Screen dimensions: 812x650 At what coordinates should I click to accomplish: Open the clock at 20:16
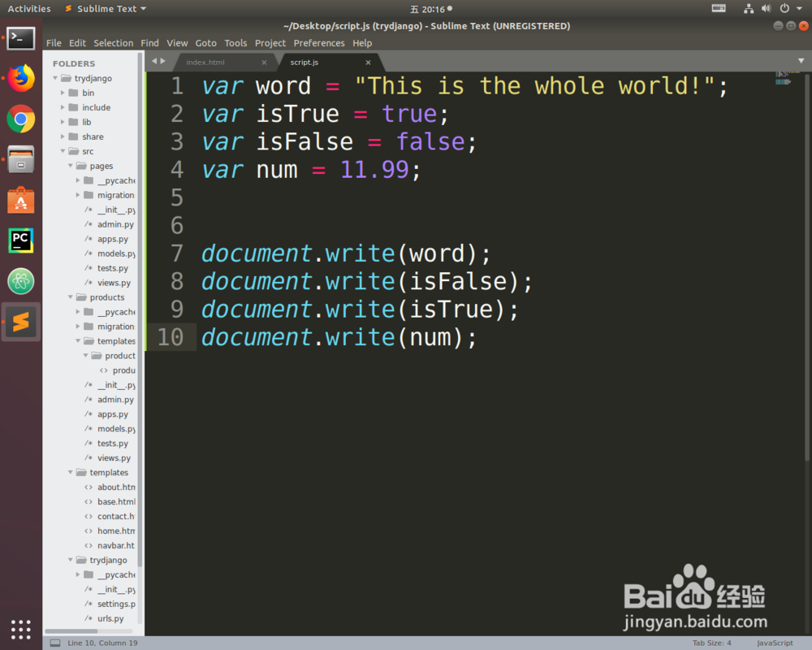click(431, 9)
